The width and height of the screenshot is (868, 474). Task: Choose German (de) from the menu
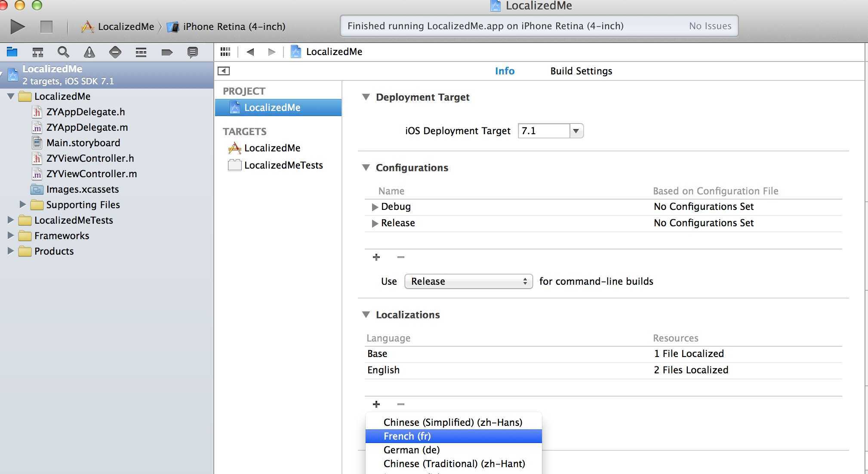point(453,450)
